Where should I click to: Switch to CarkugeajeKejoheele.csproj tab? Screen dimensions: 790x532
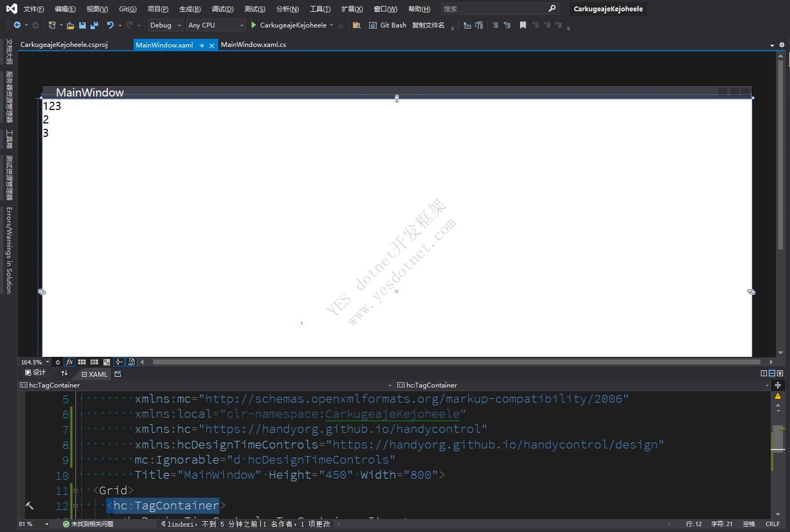pyautogui.click(x=64, y=45)
